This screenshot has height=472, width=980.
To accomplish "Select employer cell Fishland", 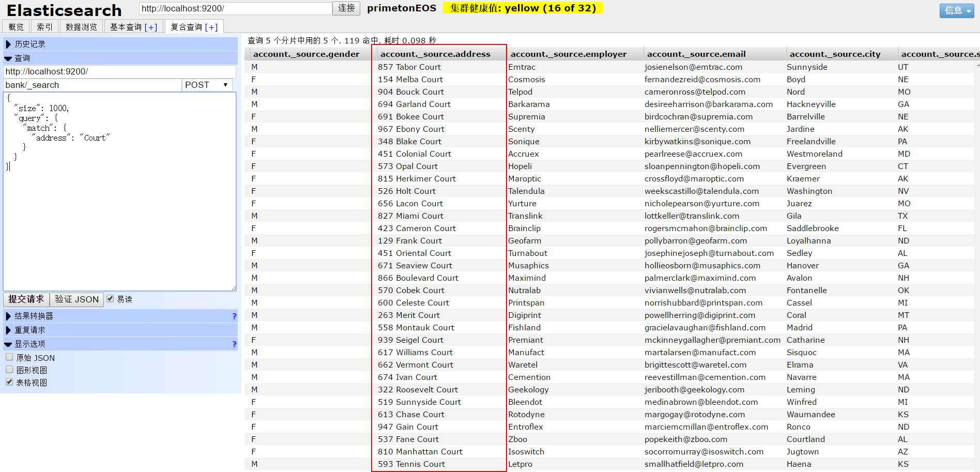I will point(524,328).
